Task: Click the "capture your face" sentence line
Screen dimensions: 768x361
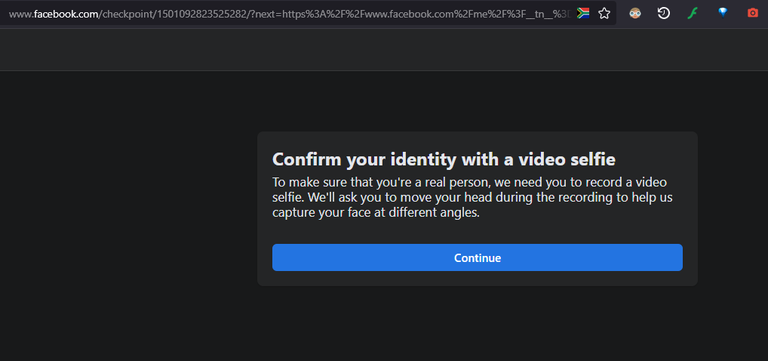Action: [376, 214]
